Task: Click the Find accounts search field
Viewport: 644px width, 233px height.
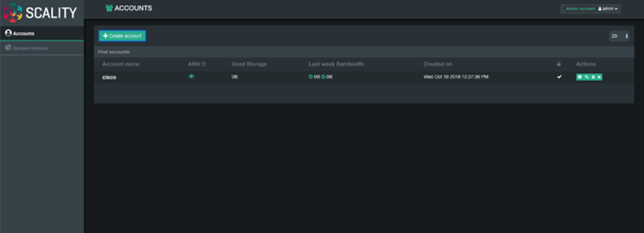Action: pyautogui.click(x=364, y=52)
